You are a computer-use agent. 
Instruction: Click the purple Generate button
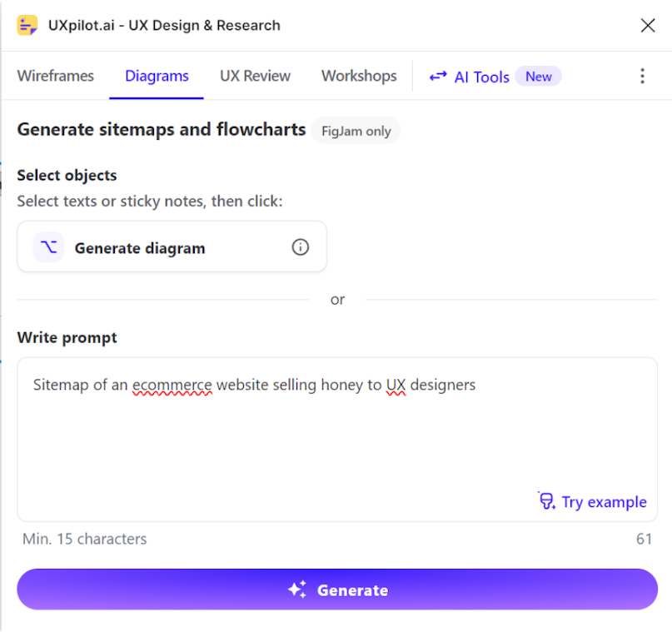coord(337,590)
